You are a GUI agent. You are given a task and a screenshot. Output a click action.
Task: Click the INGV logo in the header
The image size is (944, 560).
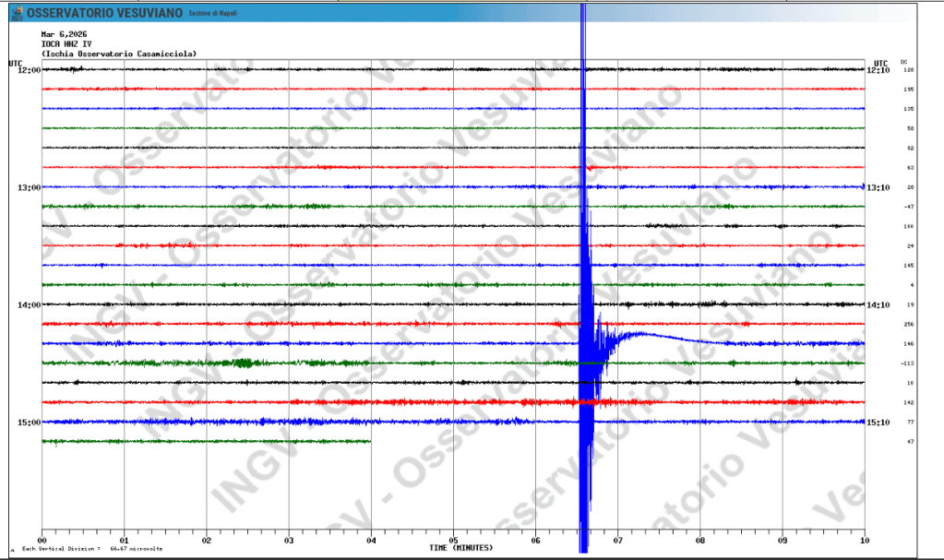(x=16, y=13)
